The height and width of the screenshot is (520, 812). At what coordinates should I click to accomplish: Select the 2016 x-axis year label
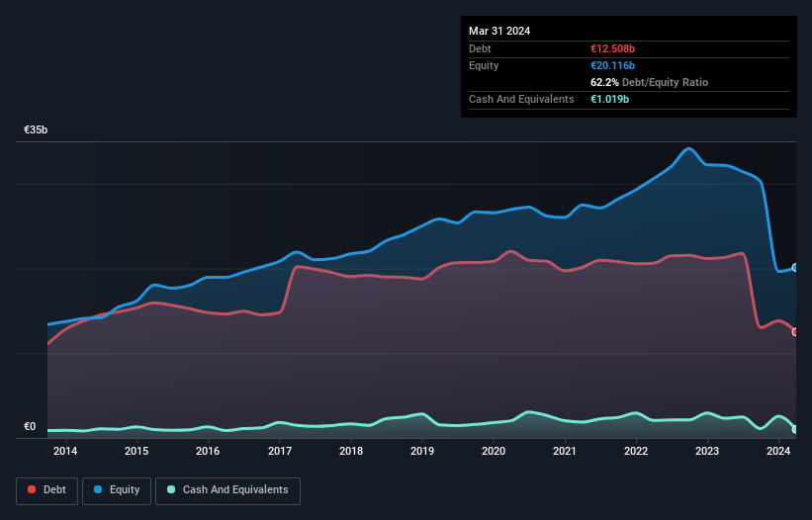click(208, 452)
